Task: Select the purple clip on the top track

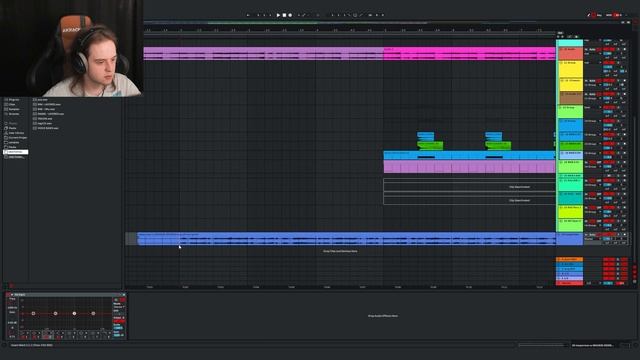Action: 263,53
